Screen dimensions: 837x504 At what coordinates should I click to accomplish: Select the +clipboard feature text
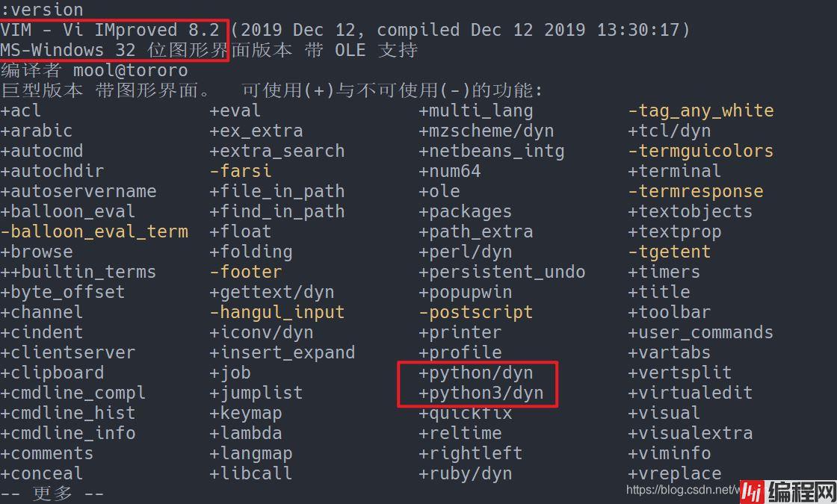(x=52, y=373)
